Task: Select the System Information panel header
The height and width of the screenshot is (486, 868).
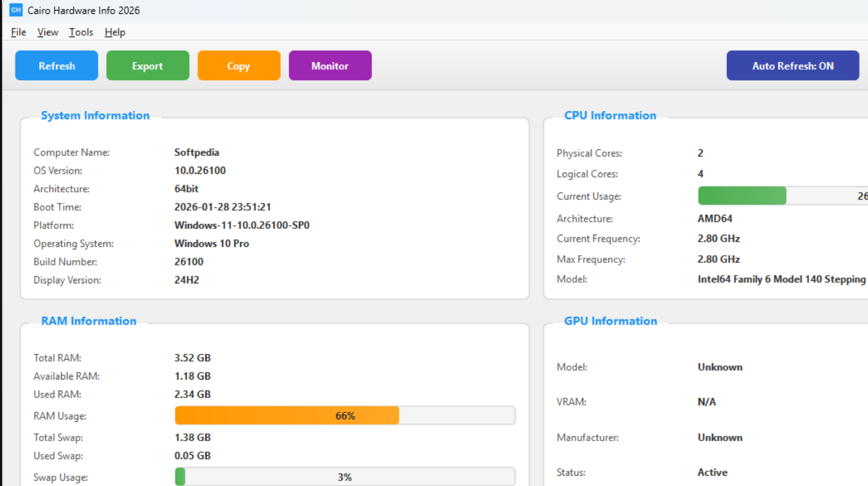Action: click(x=95, y=115)
